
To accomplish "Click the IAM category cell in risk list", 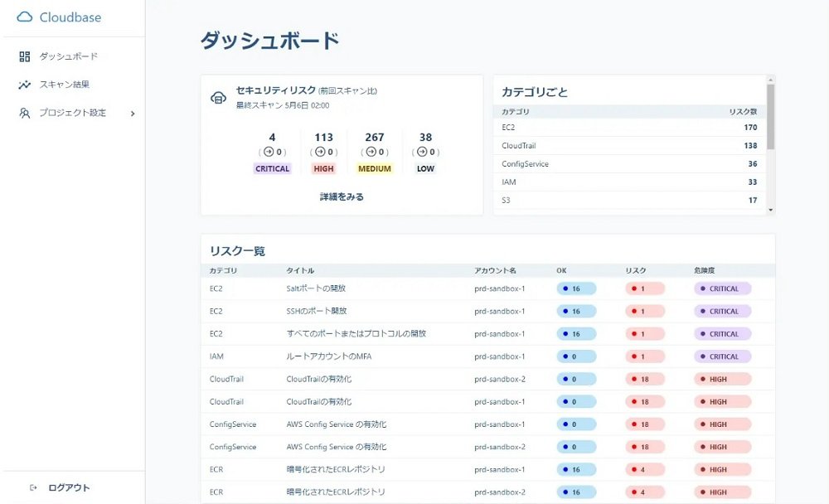I will tap(216, 356).
